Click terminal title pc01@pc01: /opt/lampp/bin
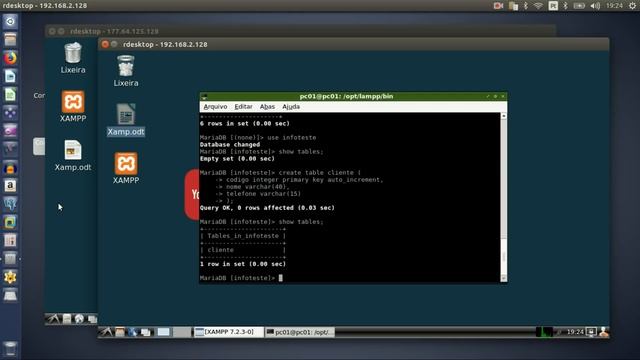Viewport: 640px width, 360px height. 346,96
